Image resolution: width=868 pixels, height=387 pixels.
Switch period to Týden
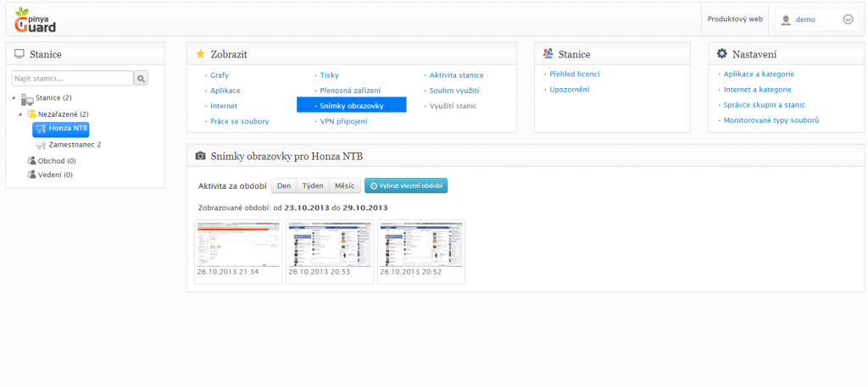(313, 185)
